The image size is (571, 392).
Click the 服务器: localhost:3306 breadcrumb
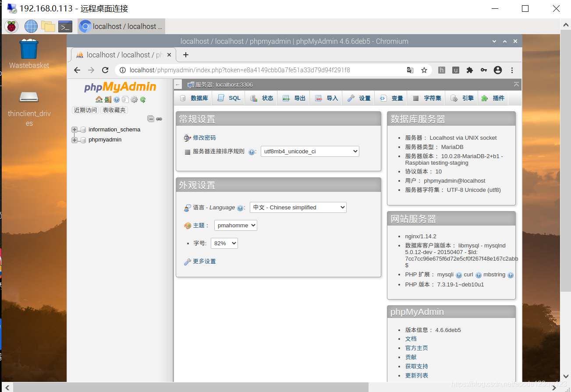tap(224, 85)
